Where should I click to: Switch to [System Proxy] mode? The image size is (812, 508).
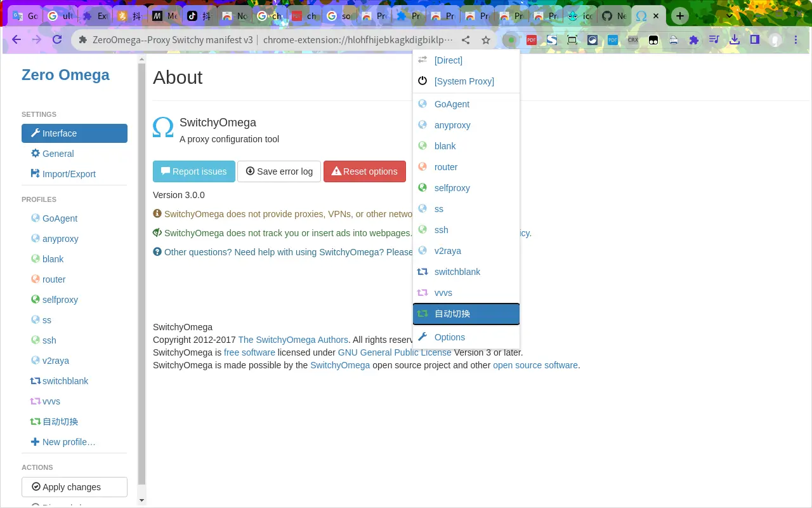pyautogui.click(x=464, y=81)
